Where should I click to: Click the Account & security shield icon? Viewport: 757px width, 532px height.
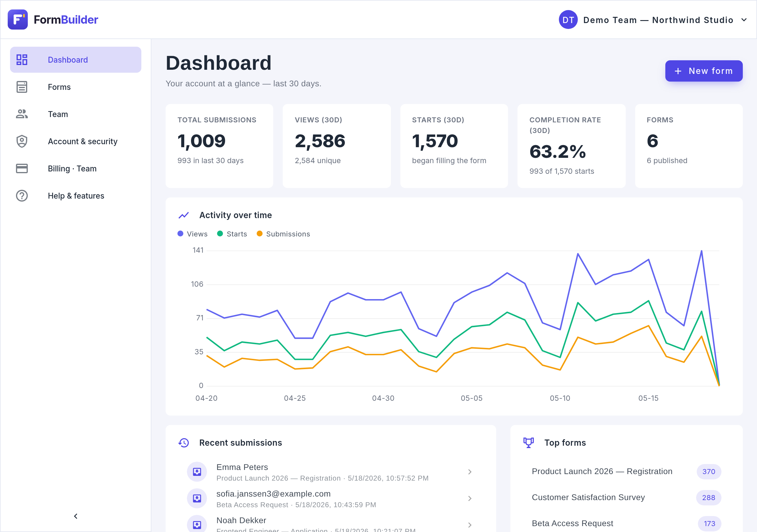tap(22, 141)
